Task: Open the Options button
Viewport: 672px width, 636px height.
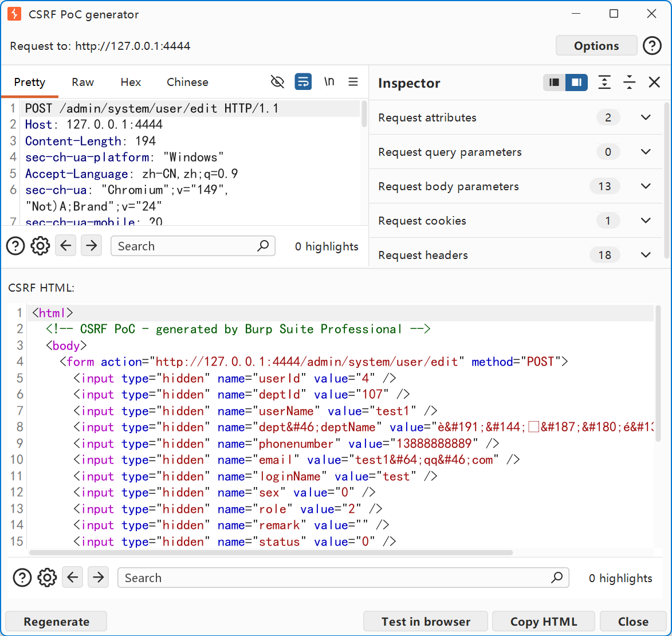Action: [596, 45]
